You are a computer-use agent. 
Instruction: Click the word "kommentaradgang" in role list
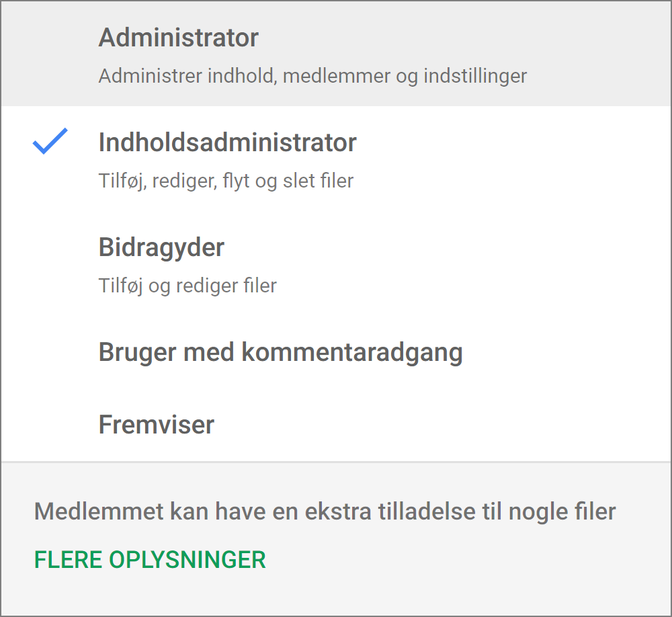[x=351, y=352]
